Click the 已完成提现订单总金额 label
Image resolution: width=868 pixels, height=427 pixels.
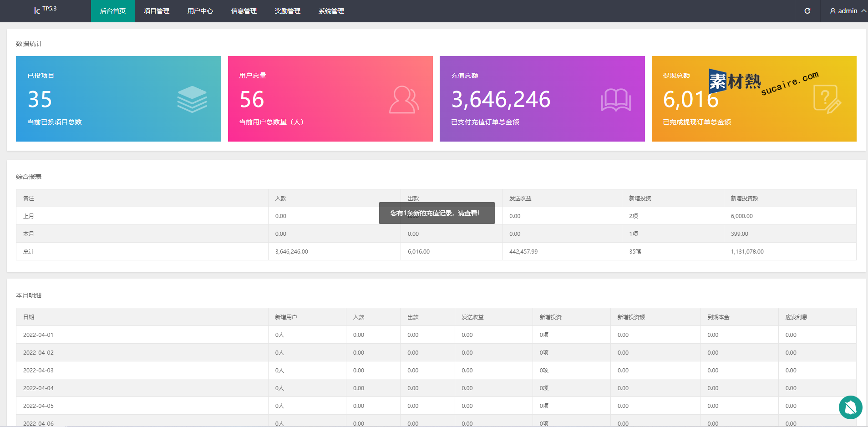pos(697,122)
